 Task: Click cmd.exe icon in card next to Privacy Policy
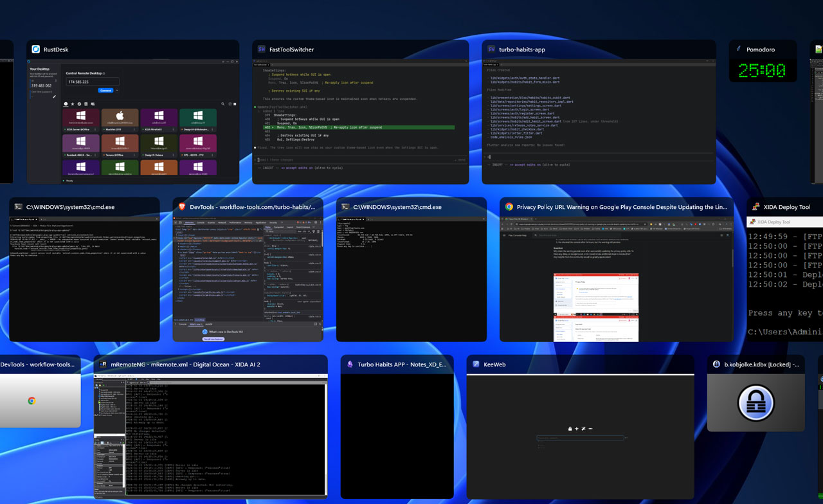[x=345, y=207]
